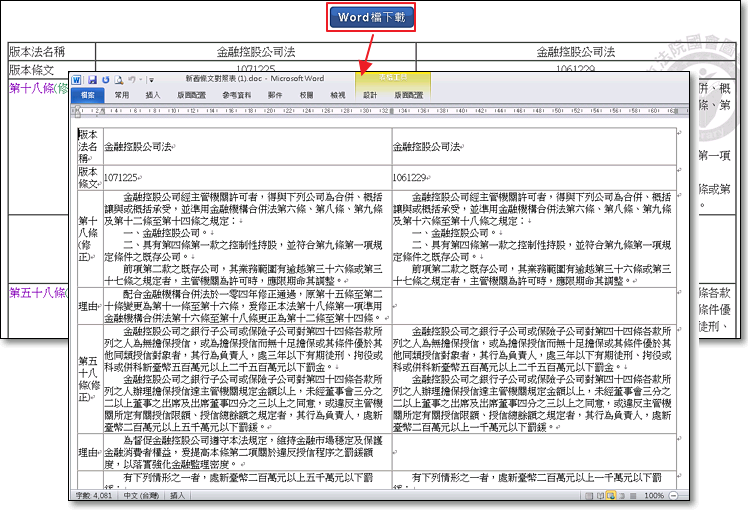The image size is (748, 517).
Task: Click the Save icon in Quick Access Toolbar
Action: (x=92, y=78)
